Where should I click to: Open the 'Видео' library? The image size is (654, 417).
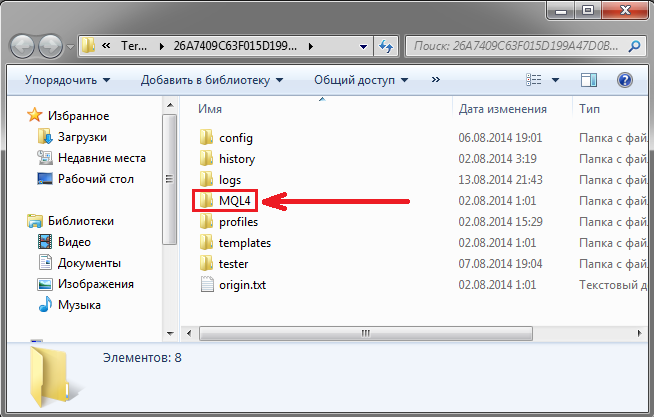click(x=74, y=242)
